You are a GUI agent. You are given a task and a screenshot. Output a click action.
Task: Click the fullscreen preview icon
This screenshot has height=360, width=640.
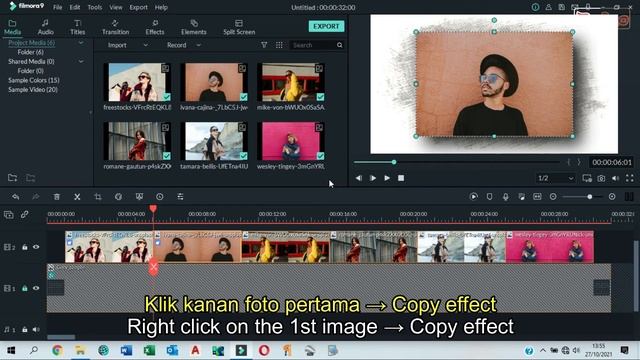[x=630, y=178]
